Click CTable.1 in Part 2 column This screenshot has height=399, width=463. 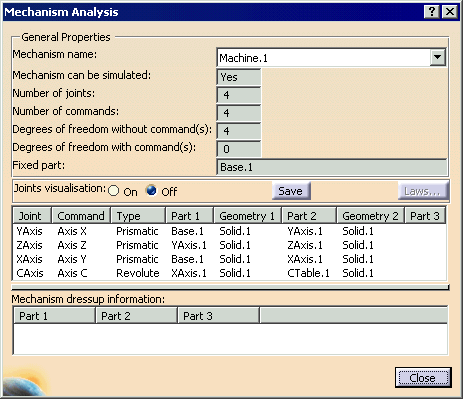[x=308, y=273]
